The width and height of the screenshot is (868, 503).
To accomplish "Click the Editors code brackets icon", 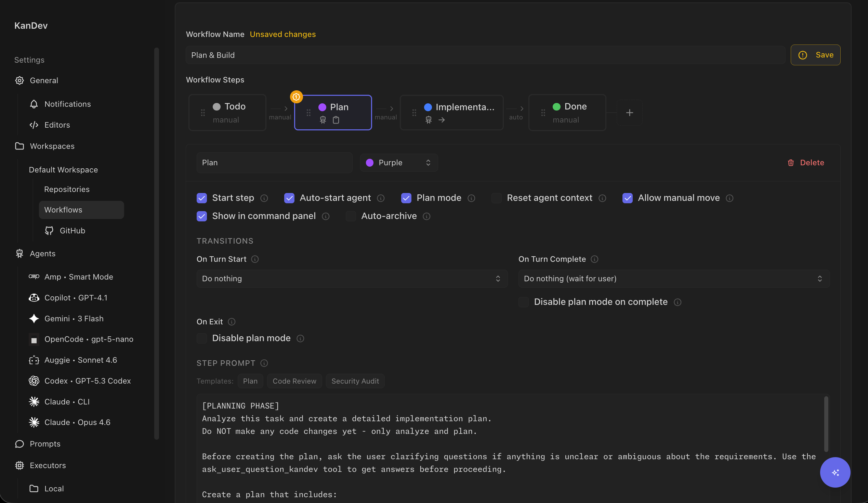I will click(34, 125).
